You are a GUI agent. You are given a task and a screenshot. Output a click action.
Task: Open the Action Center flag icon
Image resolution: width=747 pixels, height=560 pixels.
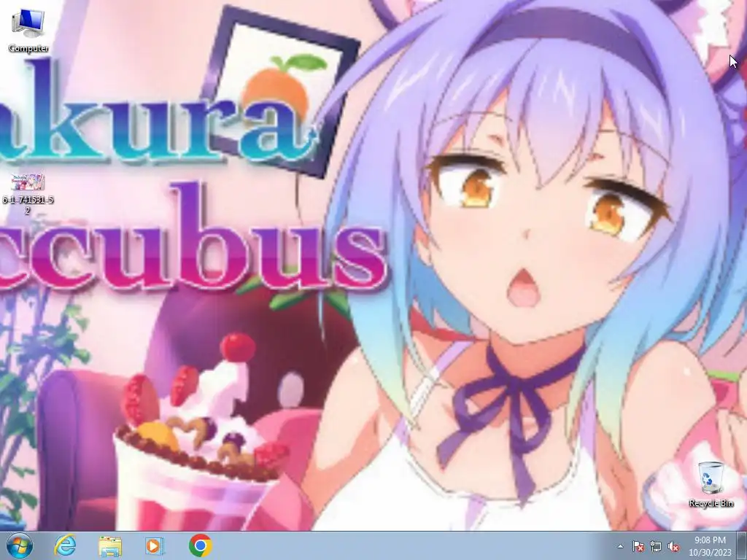point(638,546)
